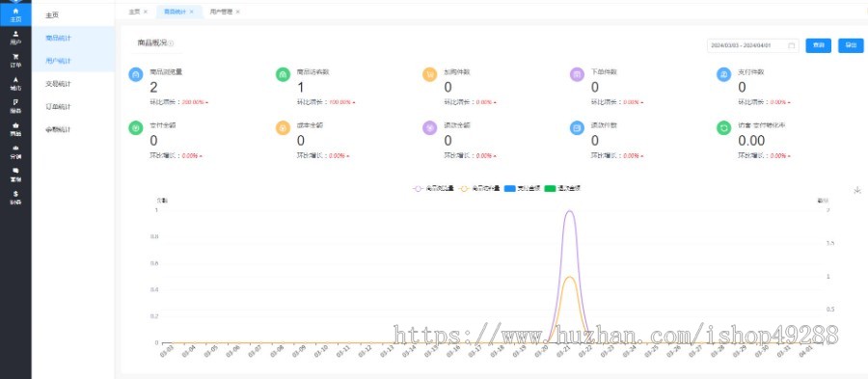Click the speech bubble icon in dark sidebar
Screen dimensions: 868x379
coord(15,171)
